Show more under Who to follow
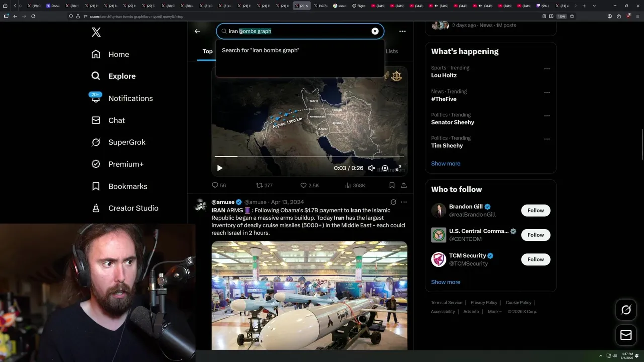This screenshot has width=644, height=362. (445, 282)
